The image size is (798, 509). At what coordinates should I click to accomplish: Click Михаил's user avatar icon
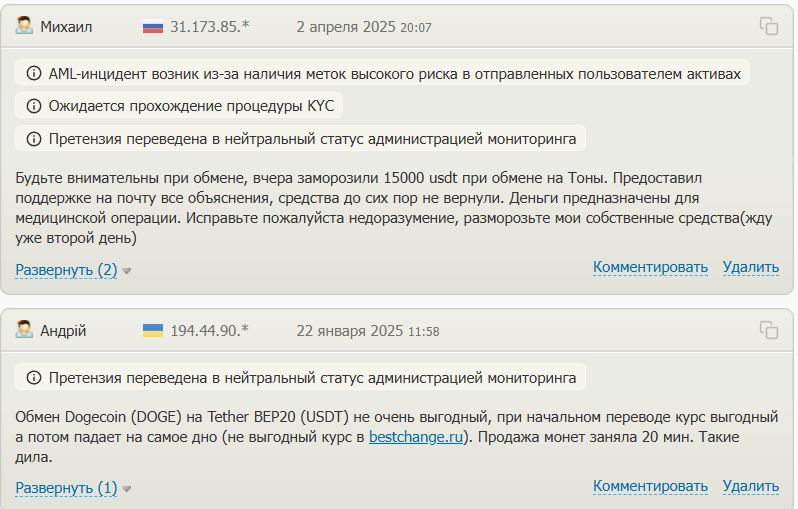pos(24,25)
